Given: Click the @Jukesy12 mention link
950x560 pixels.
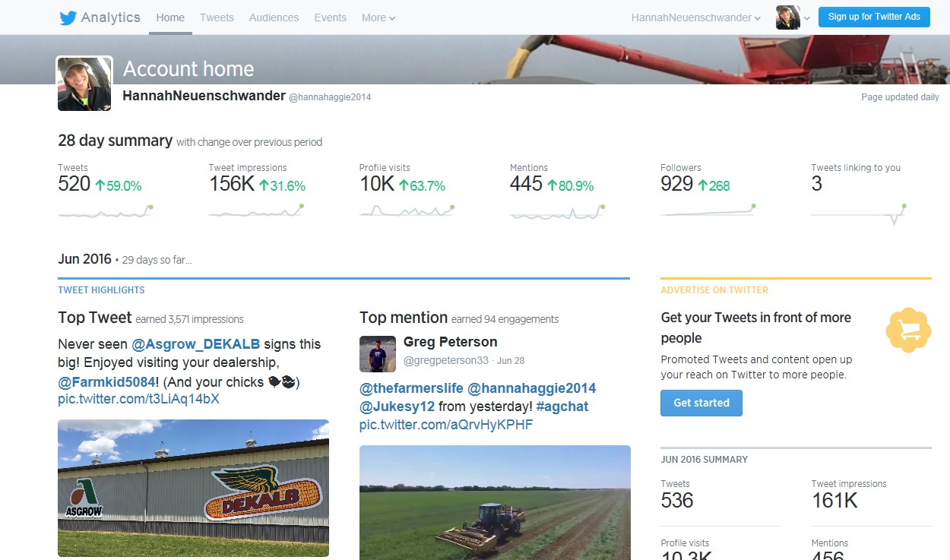Looking at the screenshot, I should pos(397,407).
